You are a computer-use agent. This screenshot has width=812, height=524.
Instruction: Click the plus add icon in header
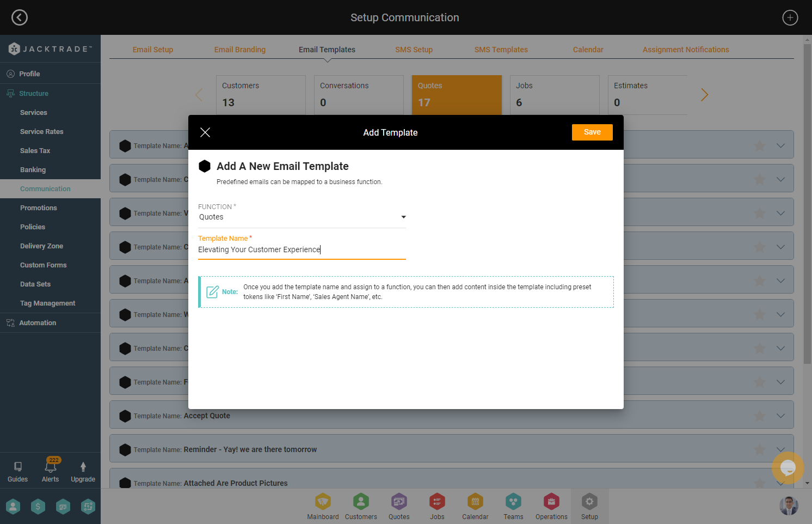[x=790, y=17]
